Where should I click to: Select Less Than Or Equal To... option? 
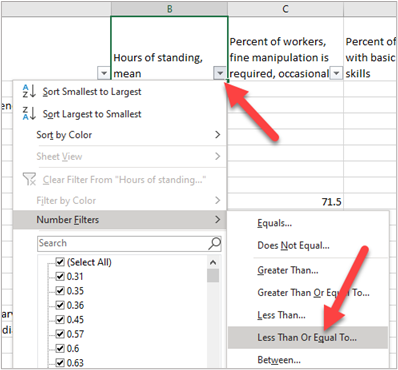[308, 337]
